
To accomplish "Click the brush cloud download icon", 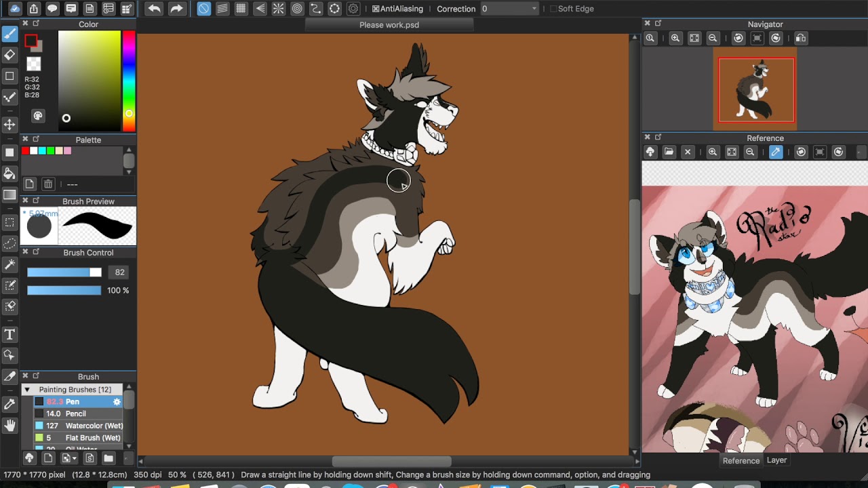I will coord(29,458).
